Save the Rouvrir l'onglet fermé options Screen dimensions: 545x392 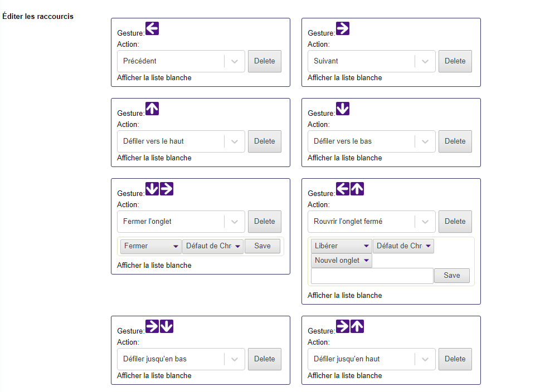pos(452,276)
